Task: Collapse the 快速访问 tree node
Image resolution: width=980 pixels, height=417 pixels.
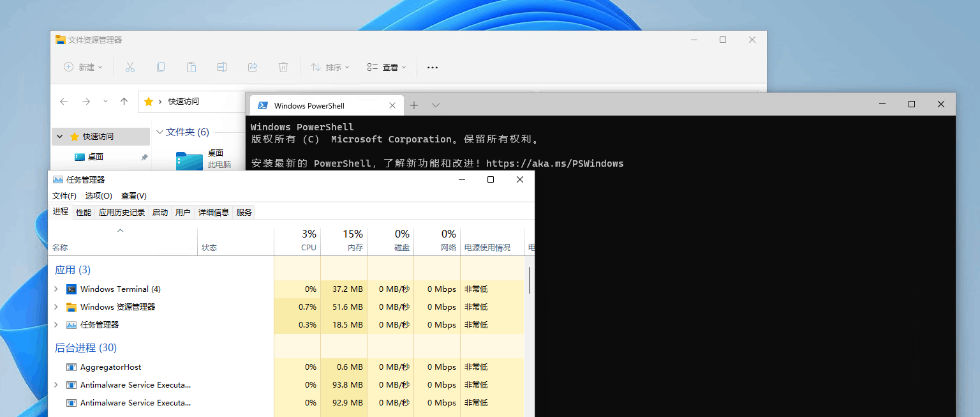Action: click(60, 137)
